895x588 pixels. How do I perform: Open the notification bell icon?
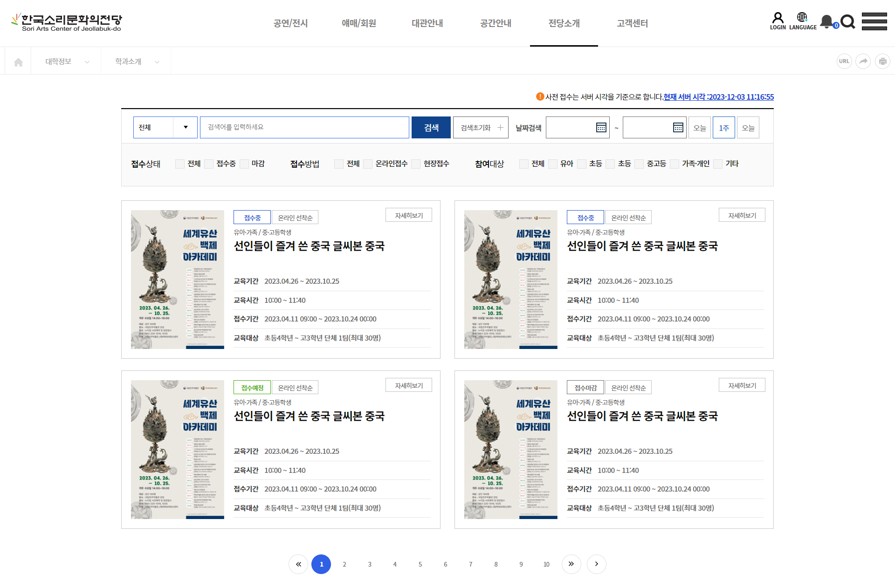click(x=827, y=21)
